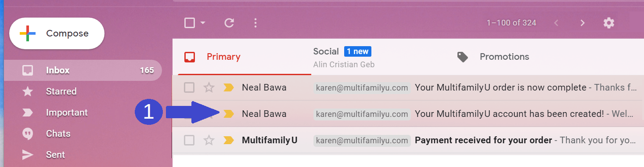Open the select dropdown arrow beside checkbox

pos(203,23)
